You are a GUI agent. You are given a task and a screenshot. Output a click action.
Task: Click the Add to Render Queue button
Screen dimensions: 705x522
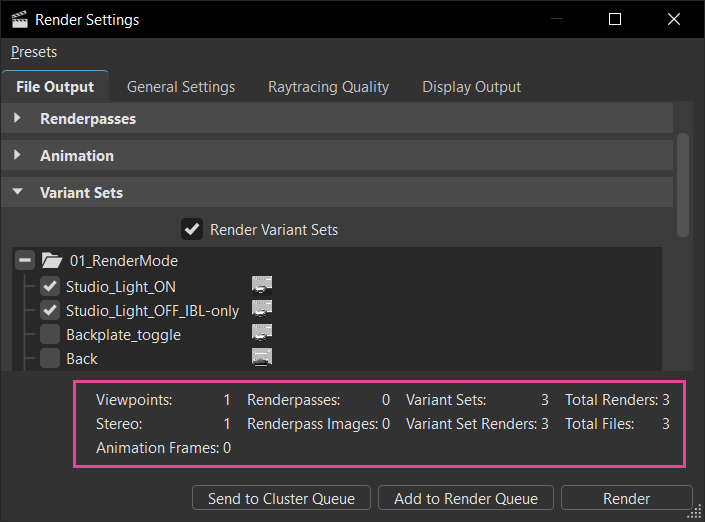tap(466, 498)
